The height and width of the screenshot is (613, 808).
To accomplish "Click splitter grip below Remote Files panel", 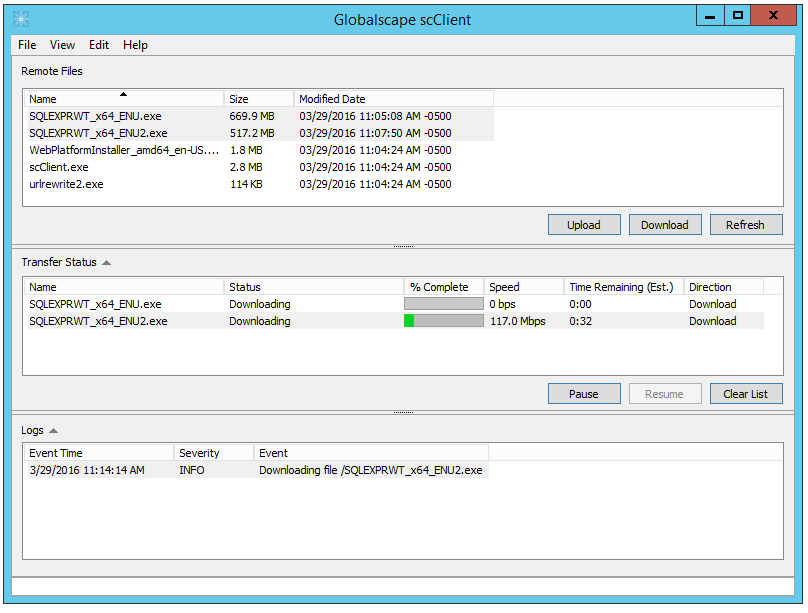I will tap(403, 247).
